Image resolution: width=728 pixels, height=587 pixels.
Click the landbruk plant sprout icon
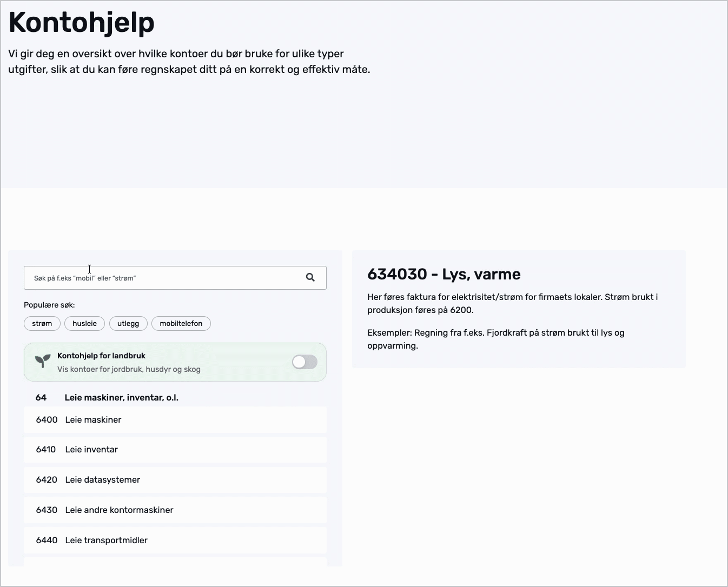[x=43, y=361]
